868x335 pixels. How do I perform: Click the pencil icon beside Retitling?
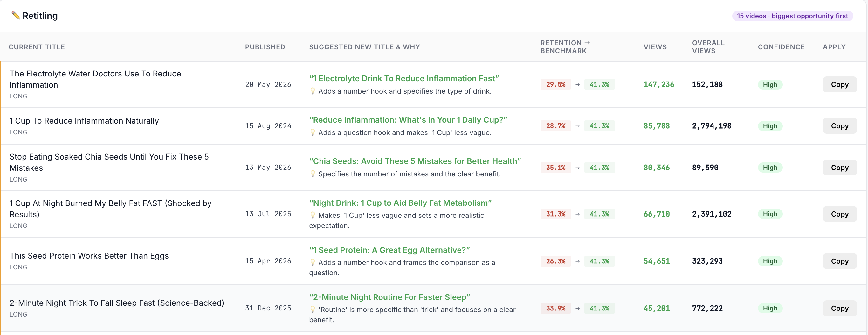click(x=16, y=15)
